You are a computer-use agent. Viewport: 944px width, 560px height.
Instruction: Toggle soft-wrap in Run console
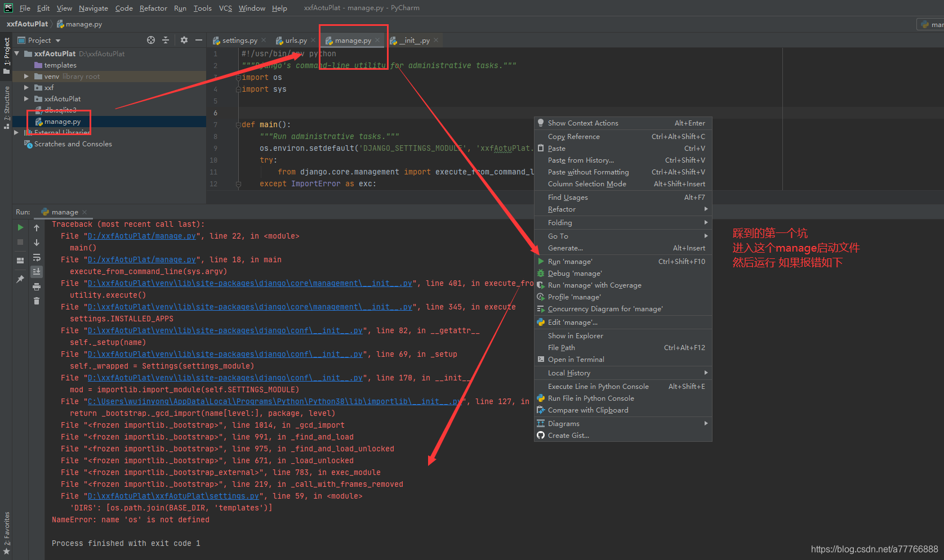coord(37,257)
